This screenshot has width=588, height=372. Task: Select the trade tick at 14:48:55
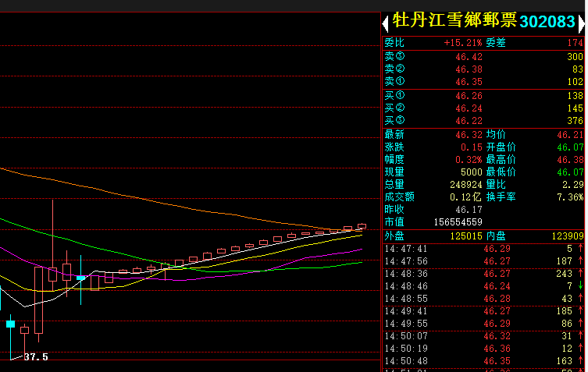(483, 299)
